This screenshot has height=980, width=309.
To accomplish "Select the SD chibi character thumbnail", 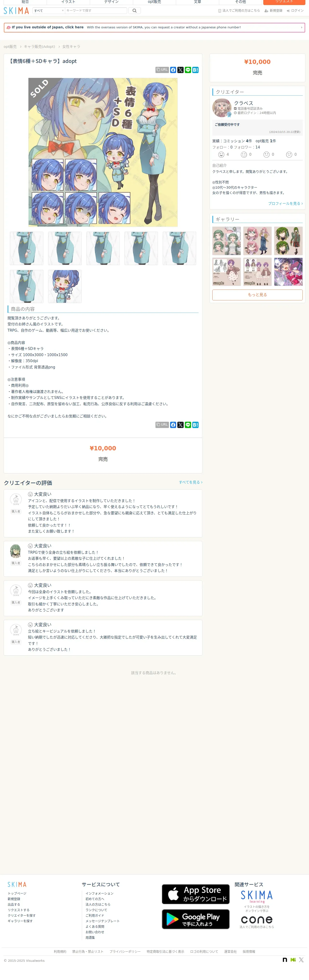I will tap(65, 286).
